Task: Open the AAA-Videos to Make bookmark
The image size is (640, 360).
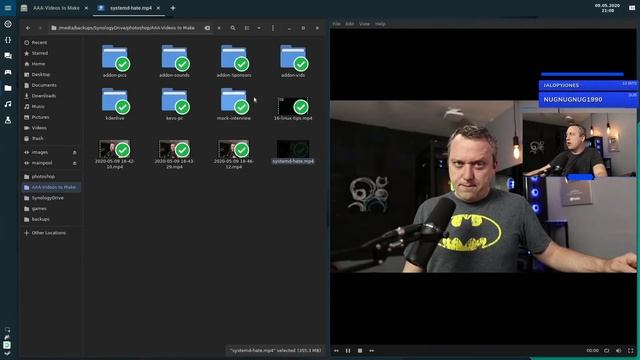Action: point(51,187)
